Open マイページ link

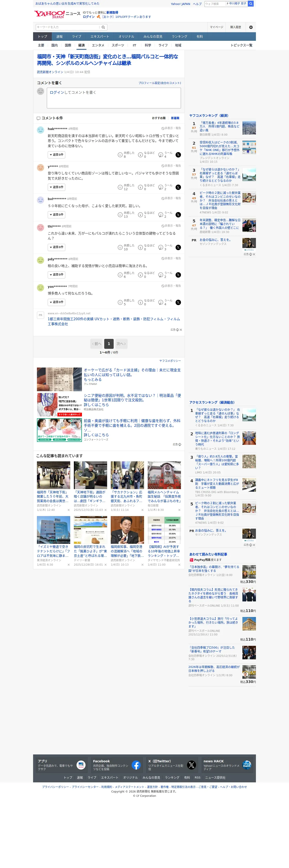click(216, 27)
